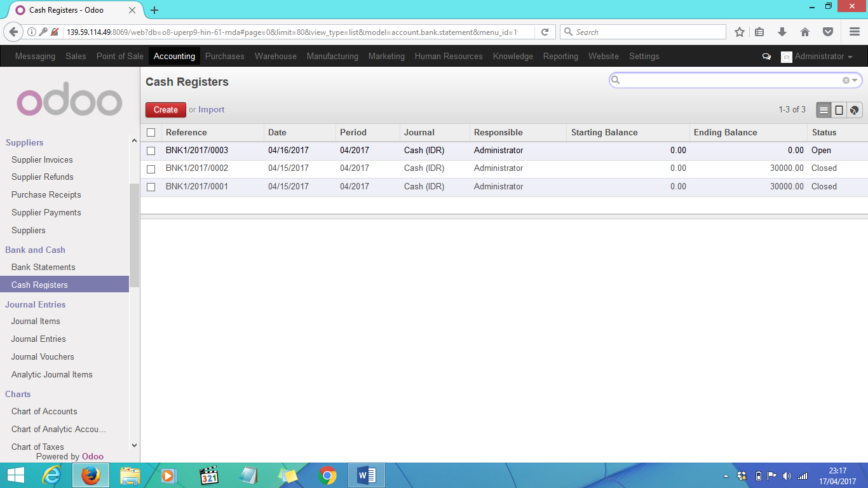Open the Windows Start menu
868x488 pixels.
[15, 475]
